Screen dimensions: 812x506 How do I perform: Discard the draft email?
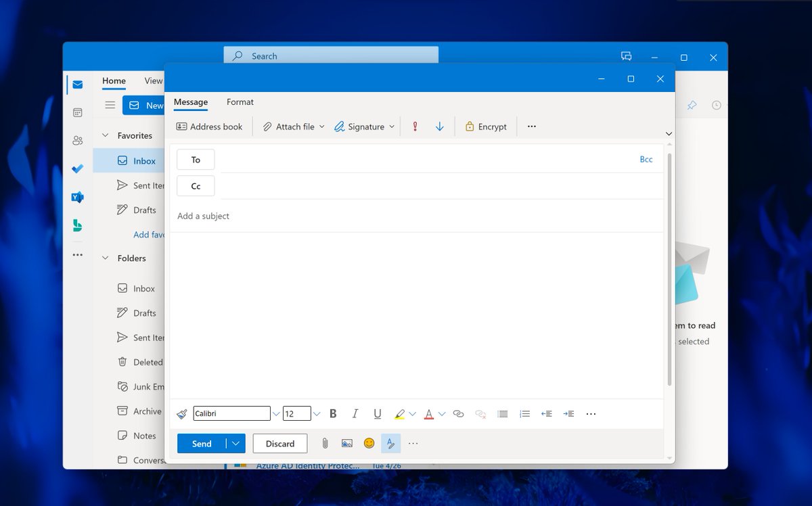279,443
